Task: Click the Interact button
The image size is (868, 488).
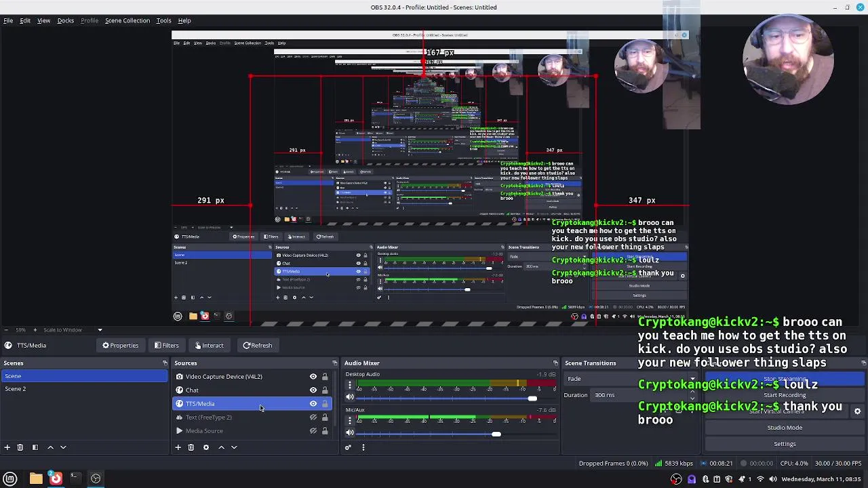Action: pyautogui.click(x=209, y=346)
